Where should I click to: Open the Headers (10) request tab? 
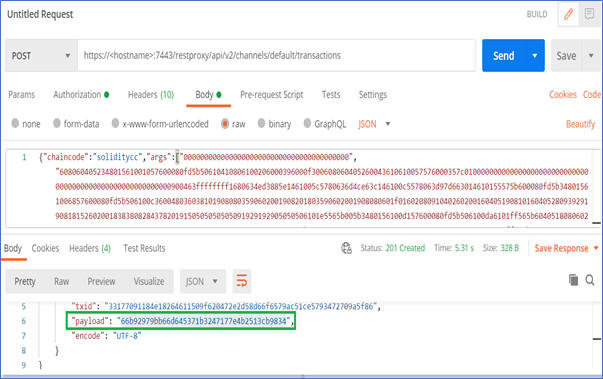click(x=151, y=95)
